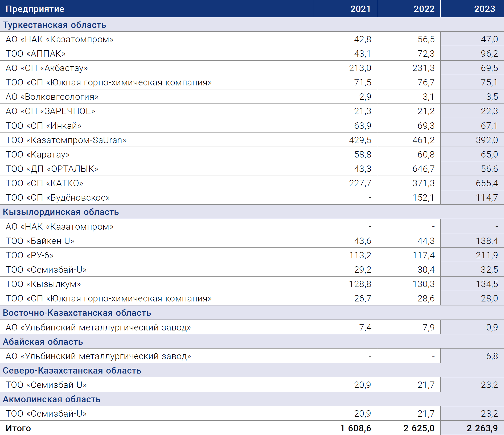The height and width of the screenshot is (435, 504).
Task: Click the value 113,2 for РУ-6
Action: pyautogui.click(x=360, y=255)
